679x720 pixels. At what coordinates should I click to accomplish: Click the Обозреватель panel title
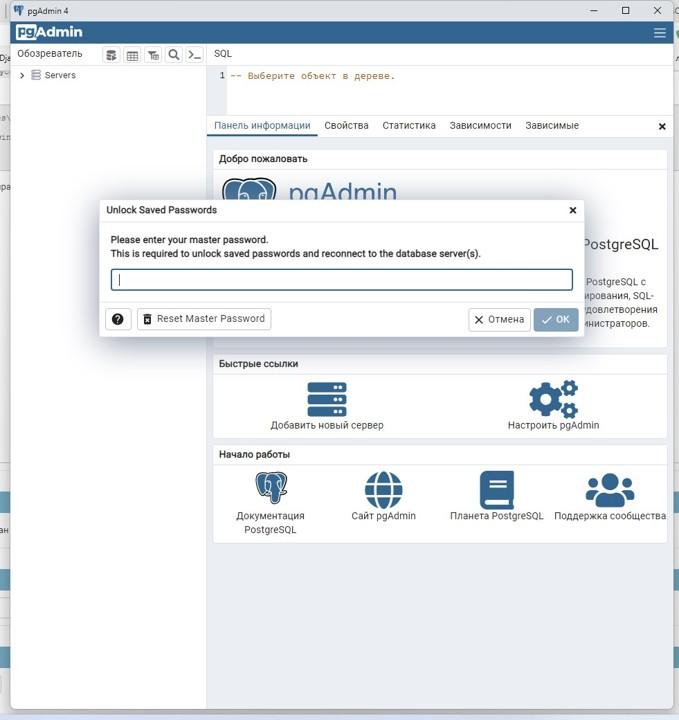click(x=50, y=54)
